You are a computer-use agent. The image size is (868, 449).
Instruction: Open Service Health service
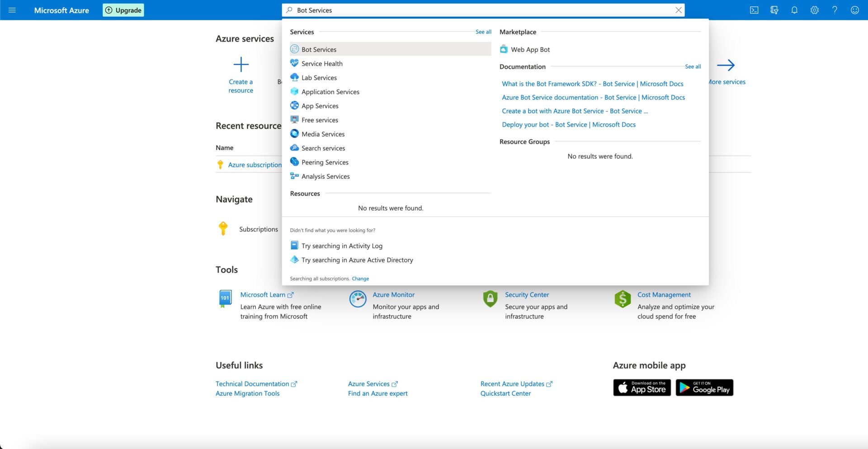tap(322, 63)
